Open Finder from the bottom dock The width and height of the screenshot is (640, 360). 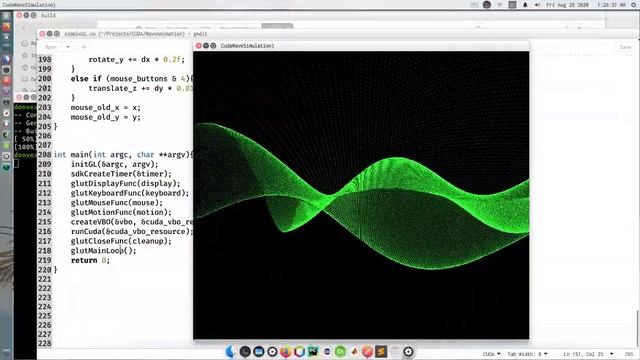click(x=231, y=351)
